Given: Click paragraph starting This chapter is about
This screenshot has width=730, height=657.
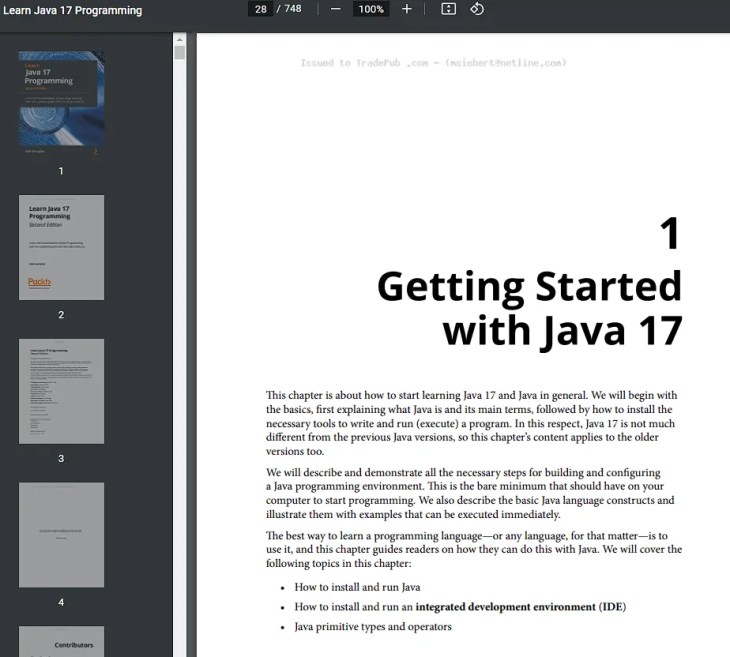Looking at the screenshot, I should pyautogui.click(x=472, y=423).
